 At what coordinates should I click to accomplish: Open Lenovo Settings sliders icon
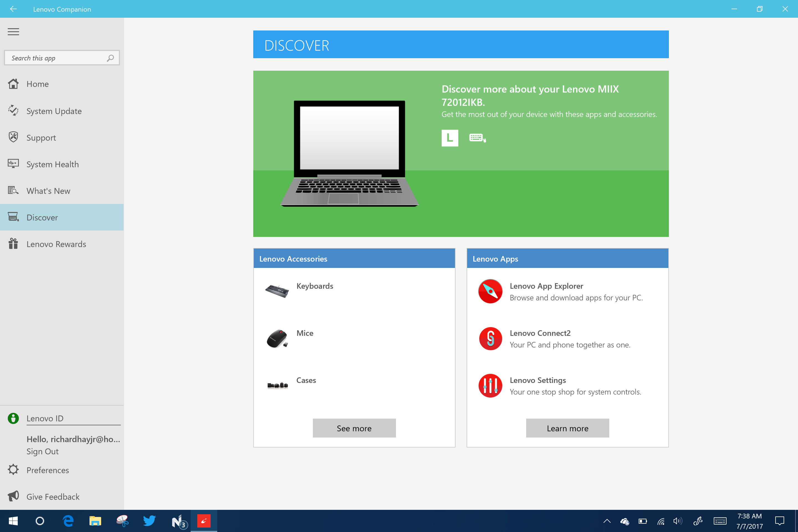(x=490, y=385)
